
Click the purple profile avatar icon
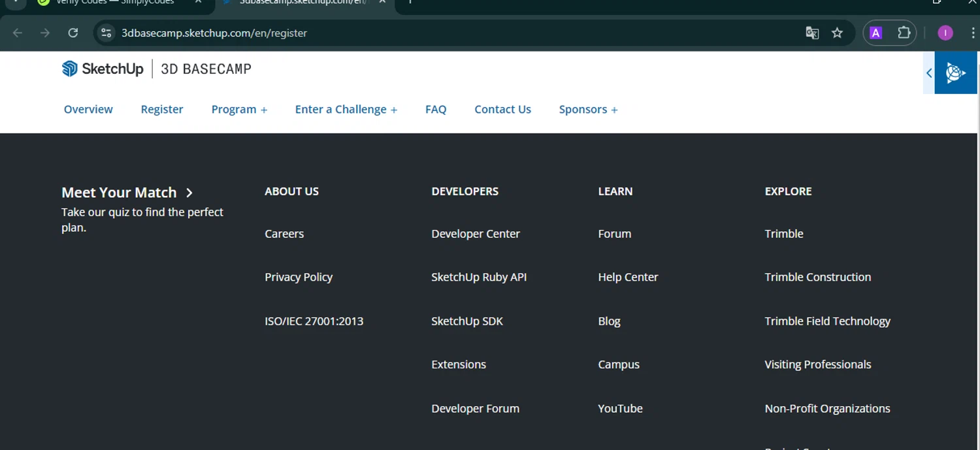945,33
